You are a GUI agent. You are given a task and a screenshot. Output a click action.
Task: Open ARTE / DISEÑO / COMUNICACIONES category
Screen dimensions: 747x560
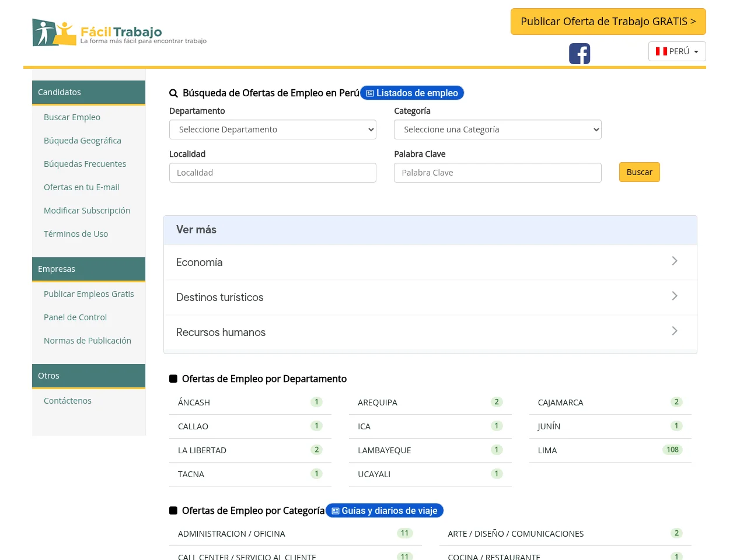566,534
